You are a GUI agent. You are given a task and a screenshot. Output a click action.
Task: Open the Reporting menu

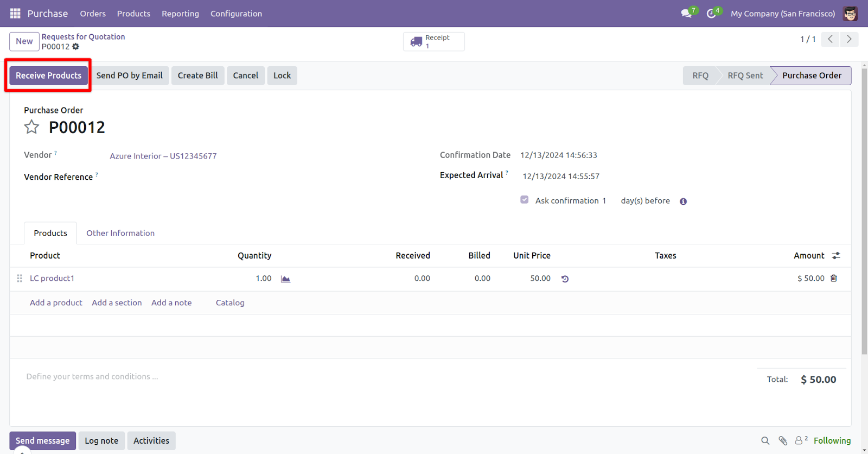click(180, 14)
